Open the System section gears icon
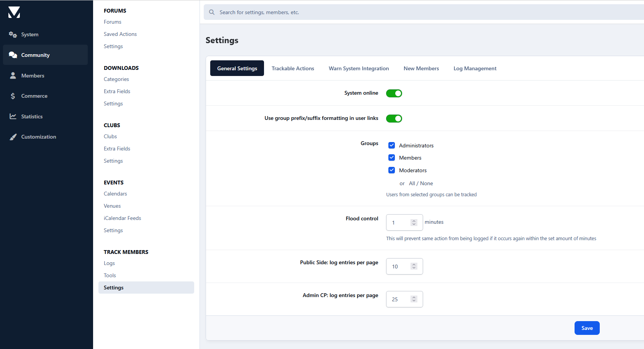Screen dimensions: 644x349 [x=13, y=34]
